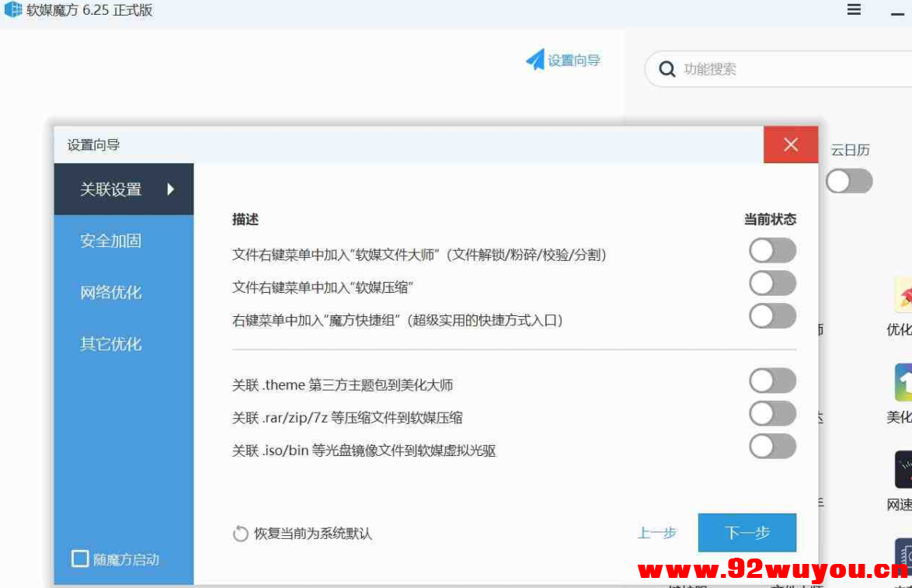
Task: Enable association of .theme files toggle
Action: [772, 380]
